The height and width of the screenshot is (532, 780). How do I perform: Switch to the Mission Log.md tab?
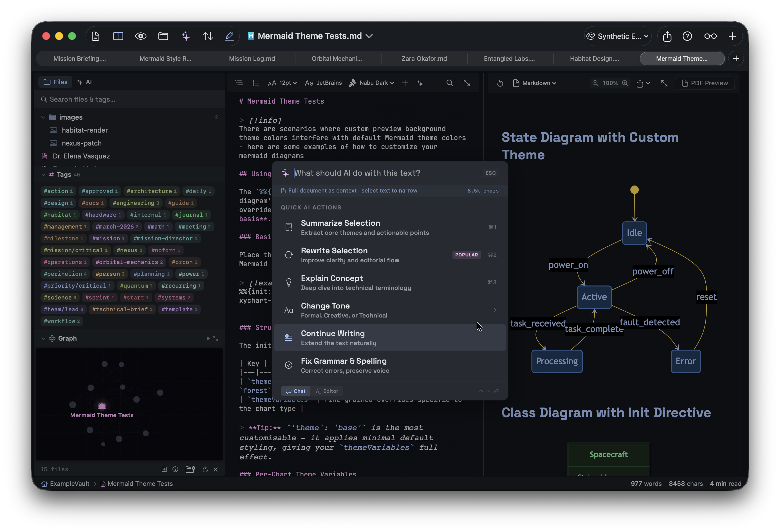(x=252, y=58)
